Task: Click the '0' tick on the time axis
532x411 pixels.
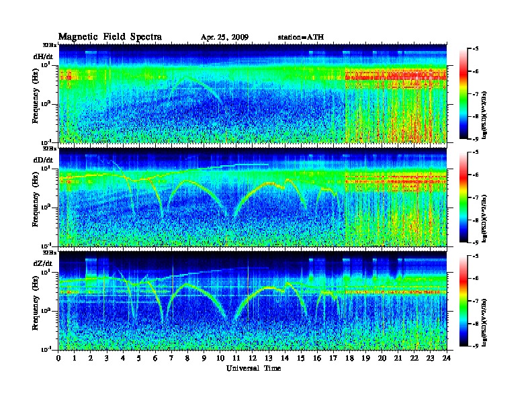Action: (x=58, y=358)
